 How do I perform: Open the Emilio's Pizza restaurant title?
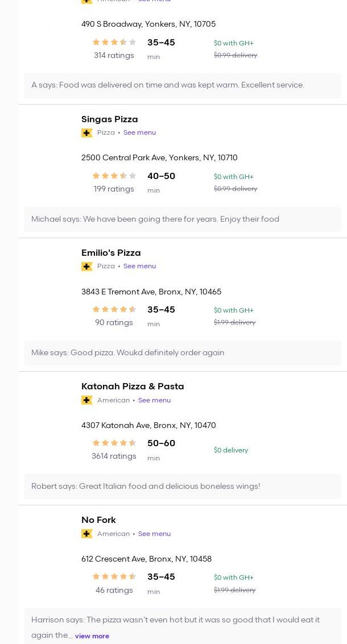pos(111,253)
